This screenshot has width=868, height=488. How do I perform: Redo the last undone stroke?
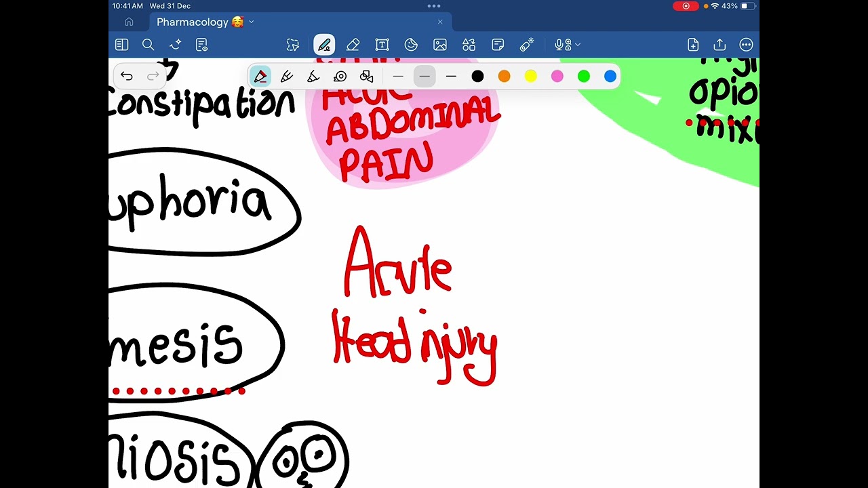coord(153,76)
